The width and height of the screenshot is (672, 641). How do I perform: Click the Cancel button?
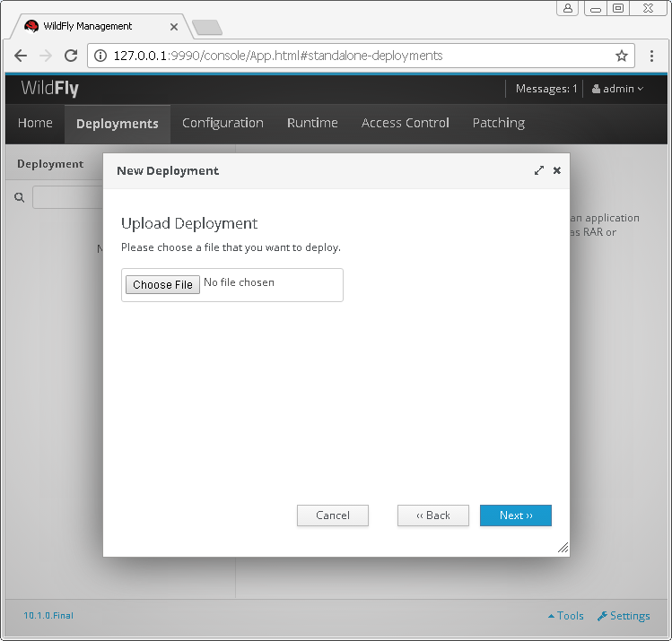pyautogui.click(x=333, y=515)
